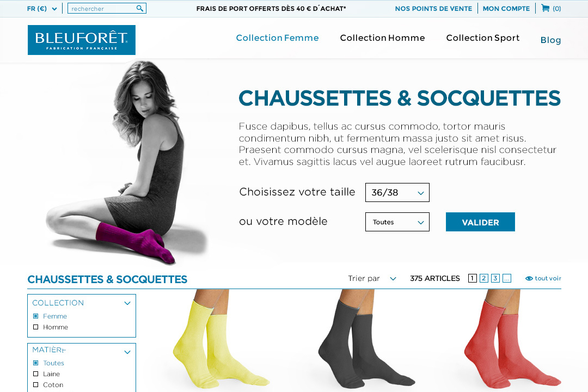The image size is (588, 392).
Task: Open the size dropdown showing 36/38
Action: (397, 192)
